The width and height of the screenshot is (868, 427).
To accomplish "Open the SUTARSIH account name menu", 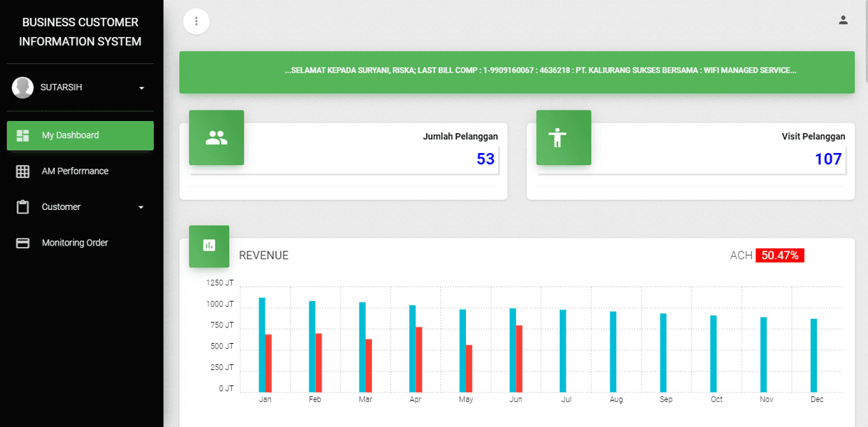I will [x=61, y=88].
